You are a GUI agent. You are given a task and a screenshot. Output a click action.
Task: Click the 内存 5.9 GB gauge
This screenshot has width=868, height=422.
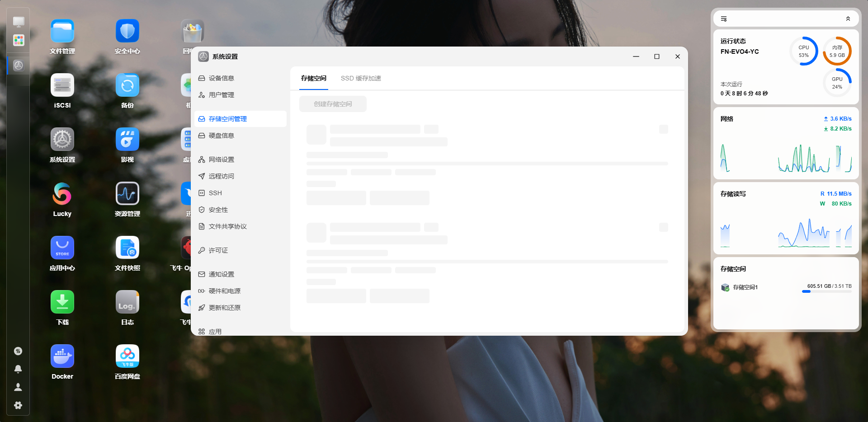click(837, 51)
